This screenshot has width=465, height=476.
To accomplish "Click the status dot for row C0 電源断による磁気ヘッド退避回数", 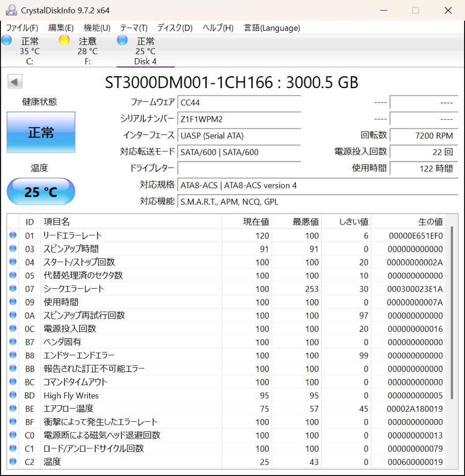I will [x=13, y=435].
